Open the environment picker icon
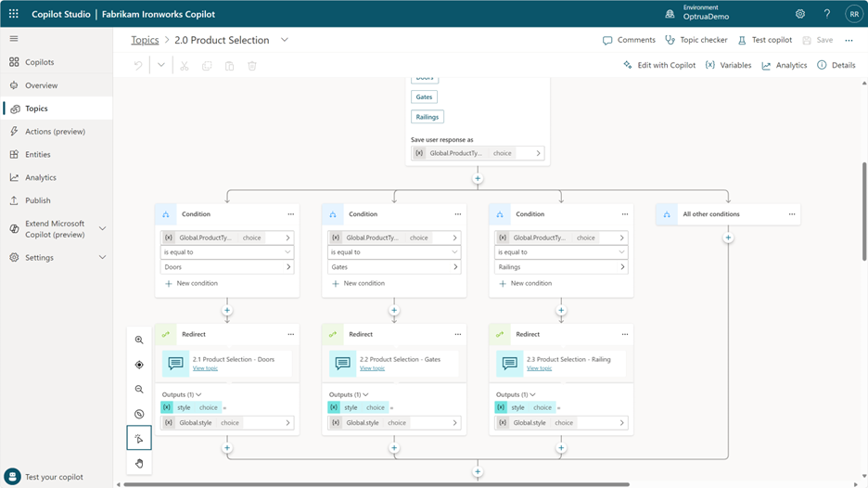 (670, 14)
